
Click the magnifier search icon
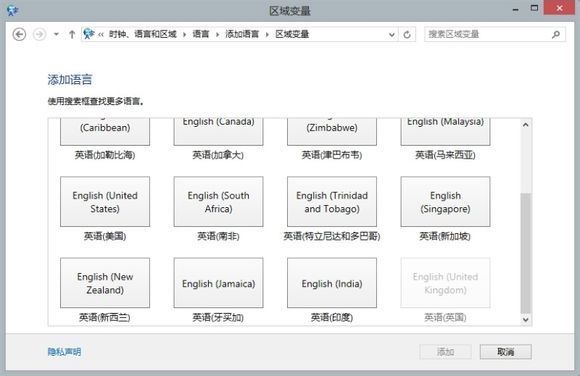[x=556, y=34]
